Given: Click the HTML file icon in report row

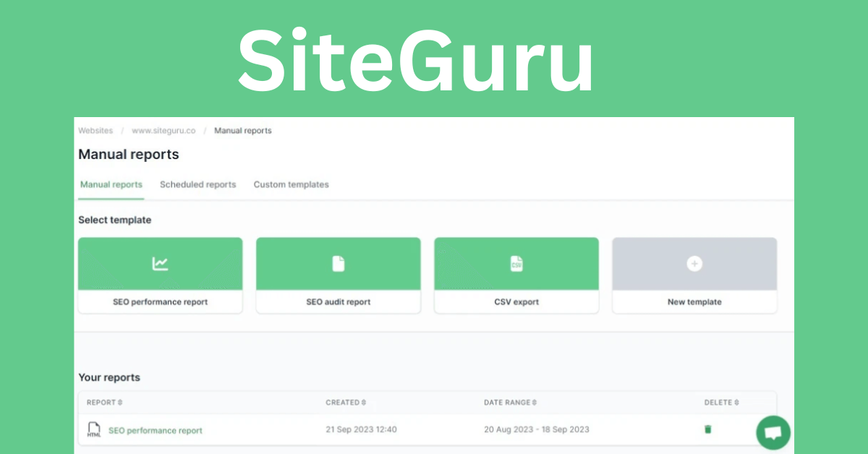Looking at the screenshot, I should [x=94, y=430].
